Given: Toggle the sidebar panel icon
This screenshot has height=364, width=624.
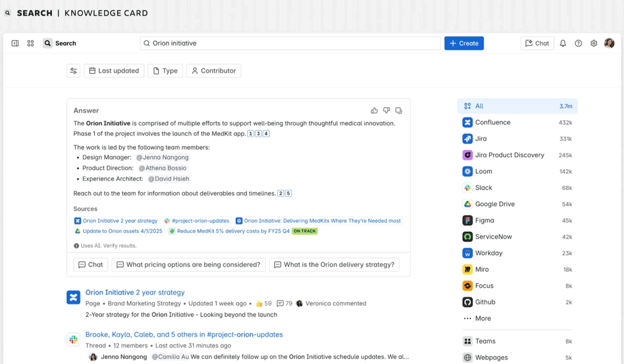Looking at the screenshot, I should point(15,43).
